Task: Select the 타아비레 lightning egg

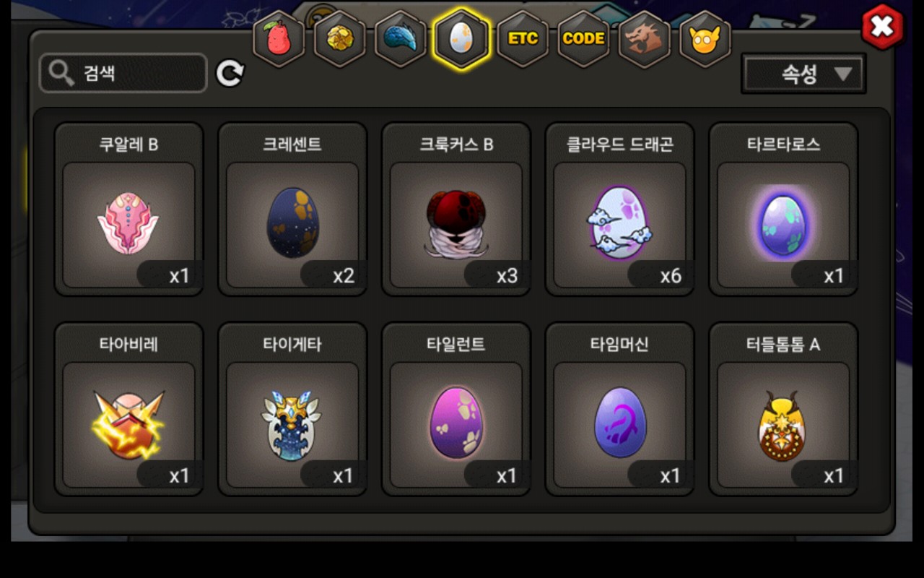Action: point(129,410)
